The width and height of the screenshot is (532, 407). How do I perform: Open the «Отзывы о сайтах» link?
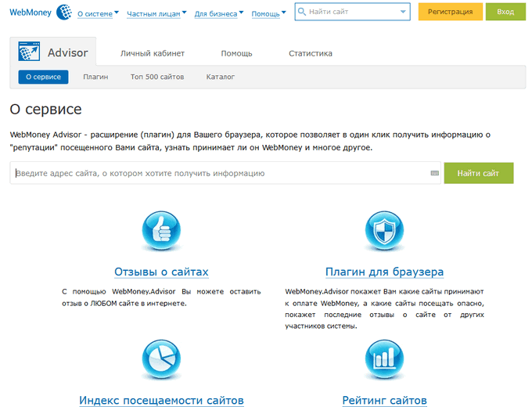pos(161,272)
